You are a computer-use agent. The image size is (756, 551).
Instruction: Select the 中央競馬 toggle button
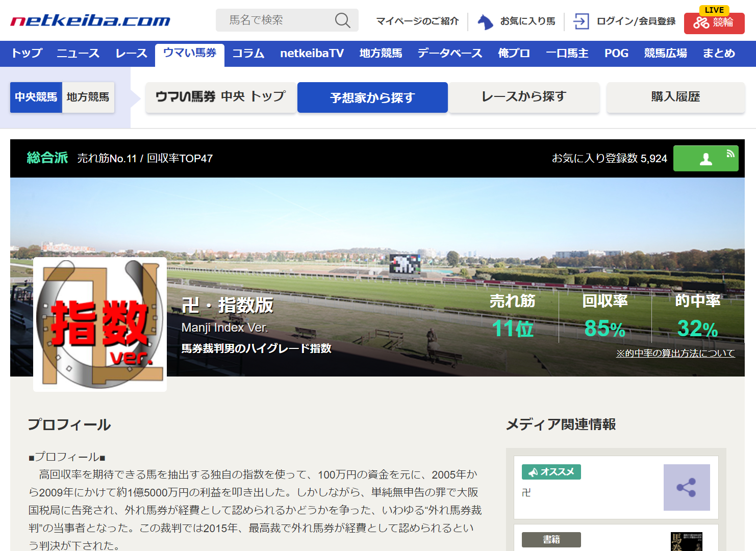click(x=36, y=97)
